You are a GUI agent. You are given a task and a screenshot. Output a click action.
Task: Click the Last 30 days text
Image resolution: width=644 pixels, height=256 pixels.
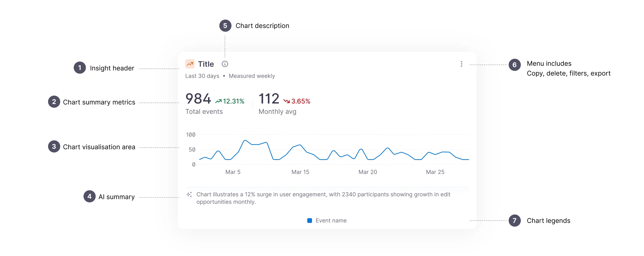pyautogui.click(x=202, y=76)
